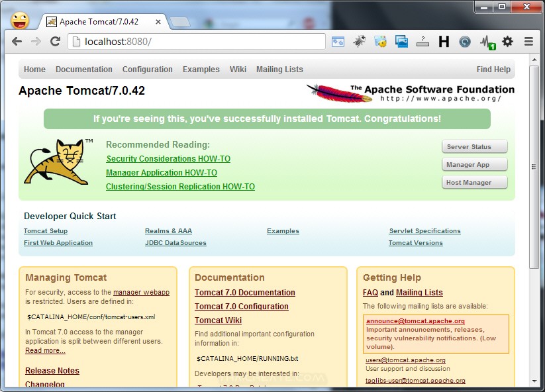Click the localhost:8080 address bar
The width and height of the screenshot is (545, 392).
[197, 42]
